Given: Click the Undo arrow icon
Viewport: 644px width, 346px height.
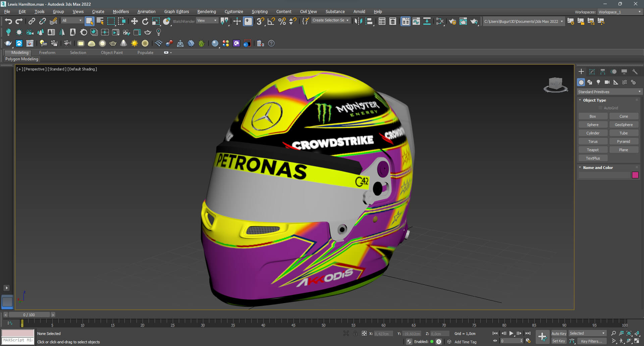Looking at the screenshot, I should pyautogui.click(x=8, y=21).
